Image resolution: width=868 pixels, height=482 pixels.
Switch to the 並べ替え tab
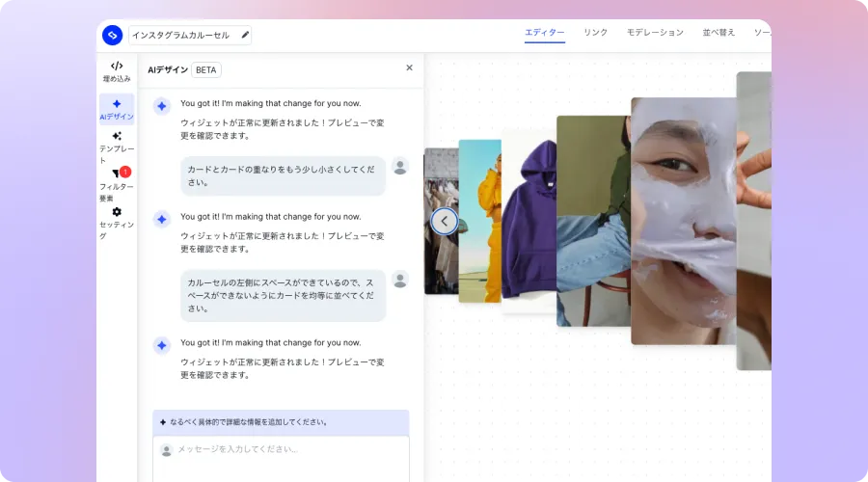[719, 33]
